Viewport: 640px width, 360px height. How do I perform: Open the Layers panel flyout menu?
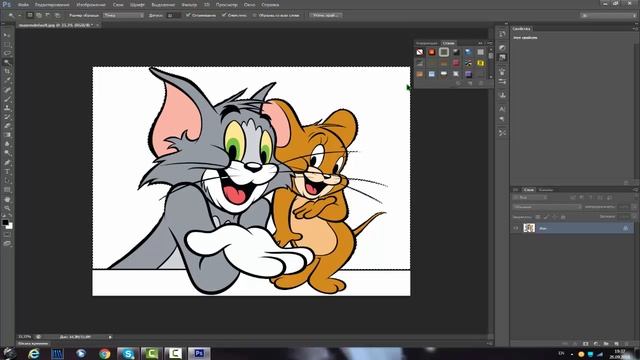(x=635, y=190)
